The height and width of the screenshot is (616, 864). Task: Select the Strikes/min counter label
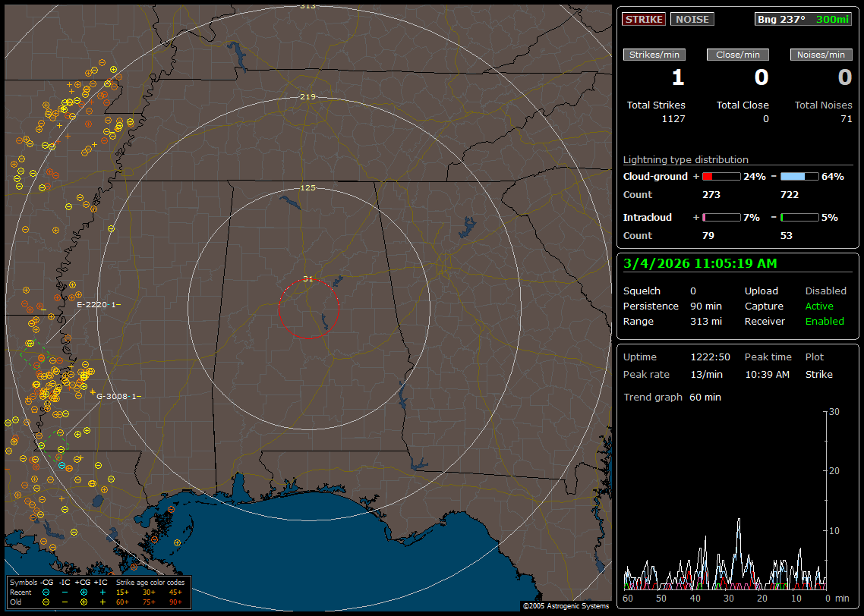[654, 55]
